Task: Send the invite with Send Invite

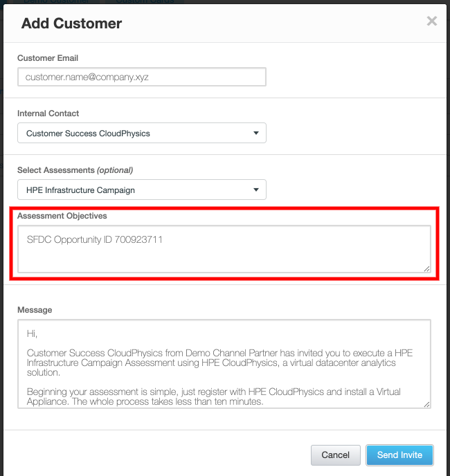Action: [399, 455]
